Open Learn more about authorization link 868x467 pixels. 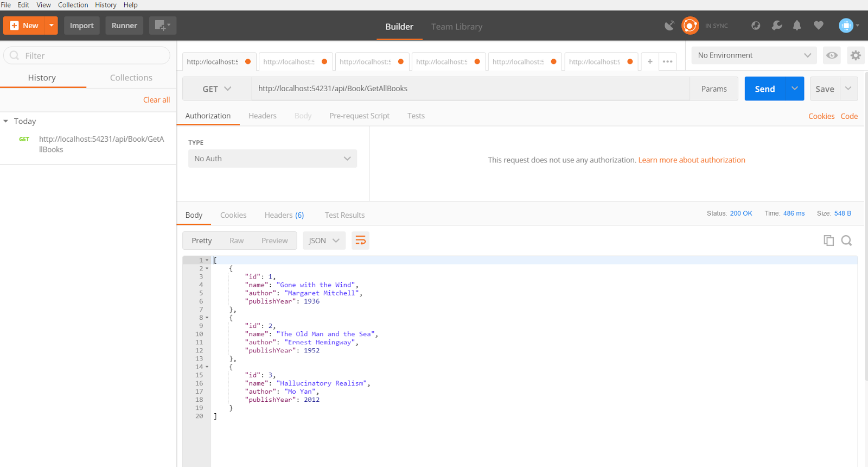[x=692, y=160]
